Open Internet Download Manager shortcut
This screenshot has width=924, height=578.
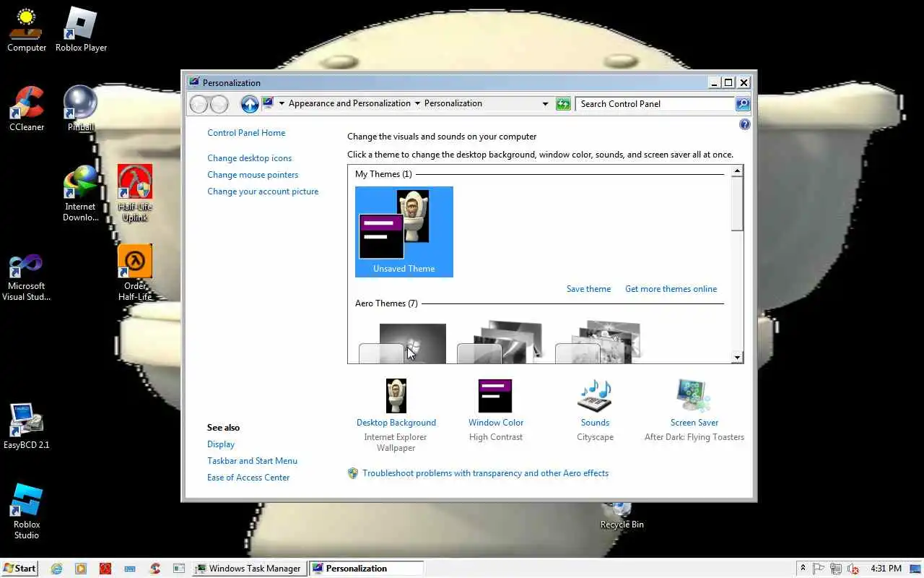[x=81, y=194]
